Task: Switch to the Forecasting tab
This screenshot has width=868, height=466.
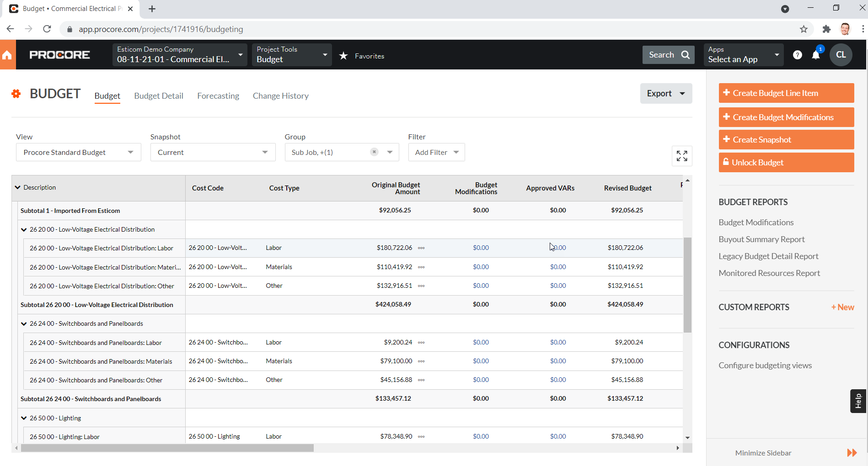Action: (x=218, y=96)
